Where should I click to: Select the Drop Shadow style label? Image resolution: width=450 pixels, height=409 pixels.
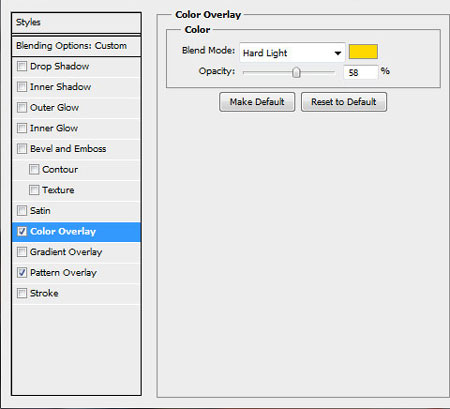pos(60,66)
